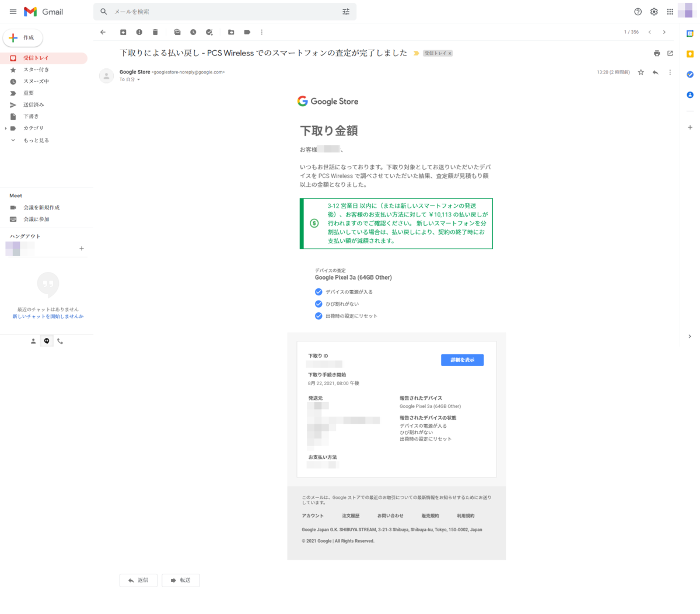
Task: Click the 返信 reply button
Action: click(138, 580)
